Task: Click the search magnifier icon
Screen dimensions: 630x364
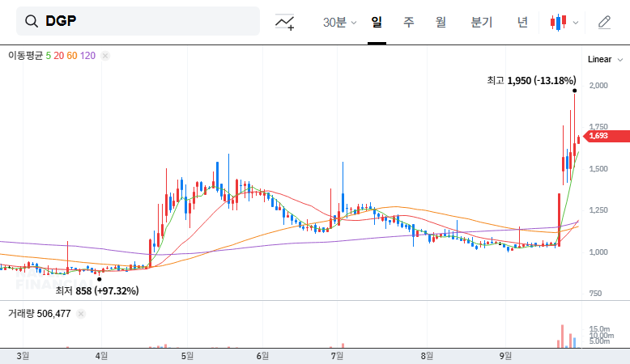Action: pyautogui.click(x=32, y=21)
